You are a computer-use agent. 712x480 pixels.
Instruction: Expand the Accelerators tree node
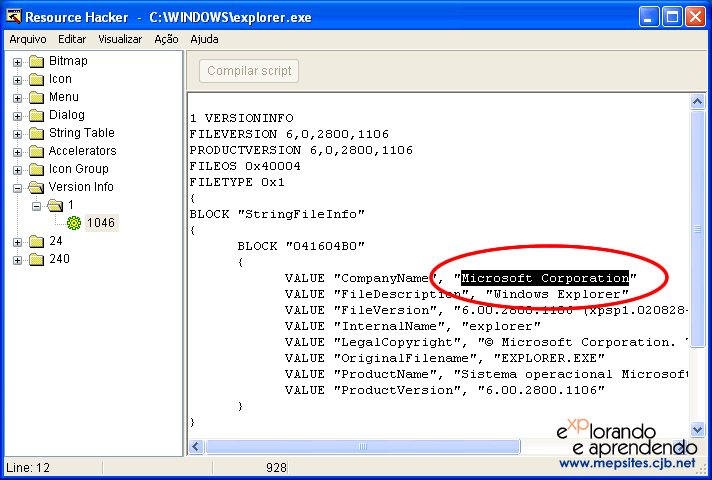click(17, 152)
